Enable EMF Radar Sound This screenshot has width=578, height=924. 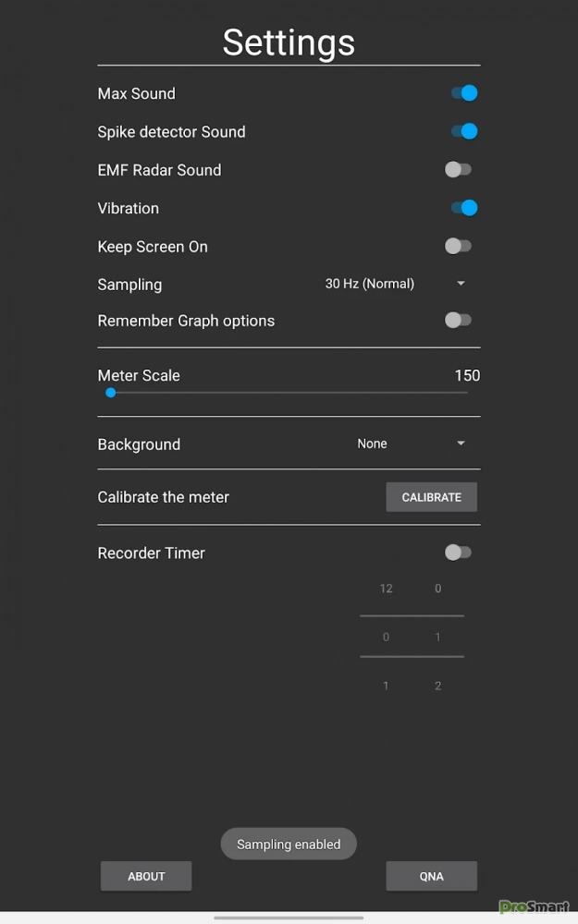pyautogui.click(x=458, y=170)
